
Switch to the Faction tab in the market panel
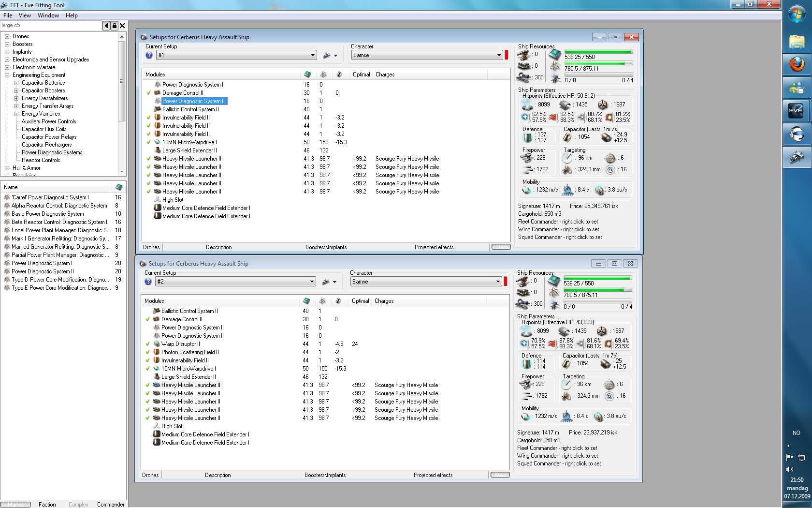[x=47, y=504]
